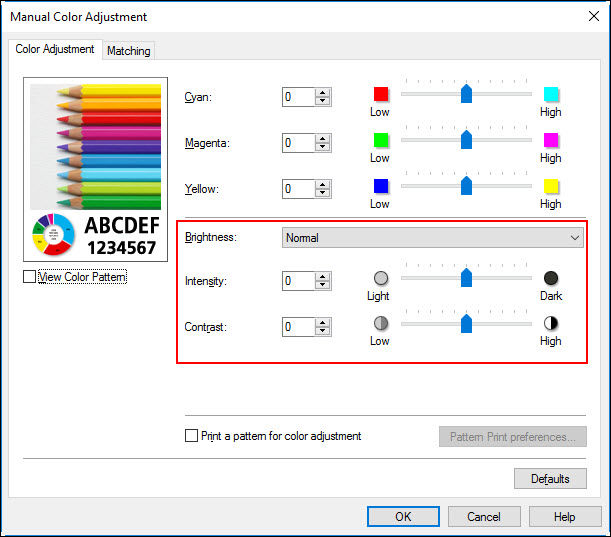Restore settings with Defaults button

click(550, 479)
